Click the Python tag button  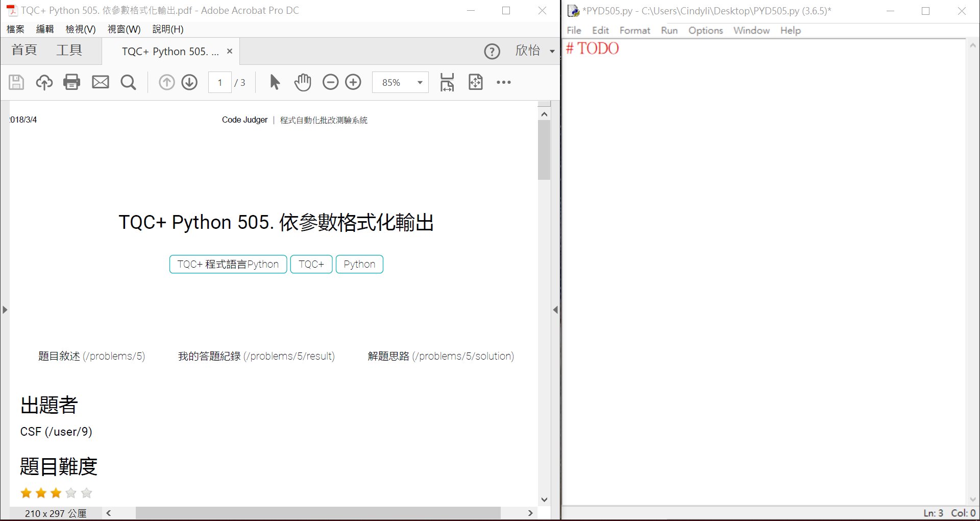point(359,264)
